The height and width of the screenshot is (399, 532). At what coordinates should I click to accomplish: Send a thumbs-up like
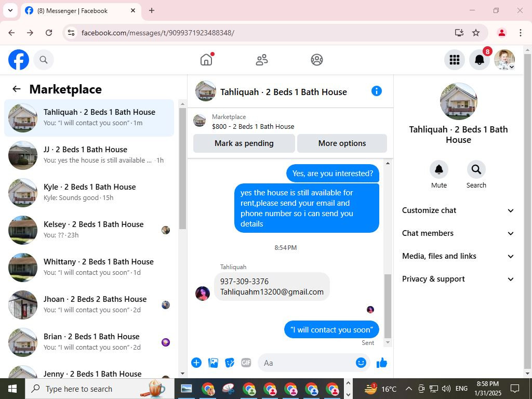(x=382, y=363)
